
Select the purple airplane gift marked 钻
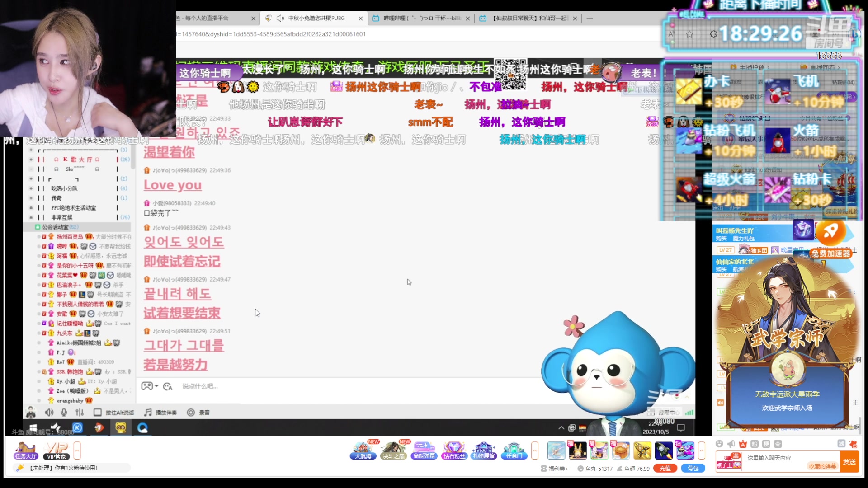[x=685, y=450]
